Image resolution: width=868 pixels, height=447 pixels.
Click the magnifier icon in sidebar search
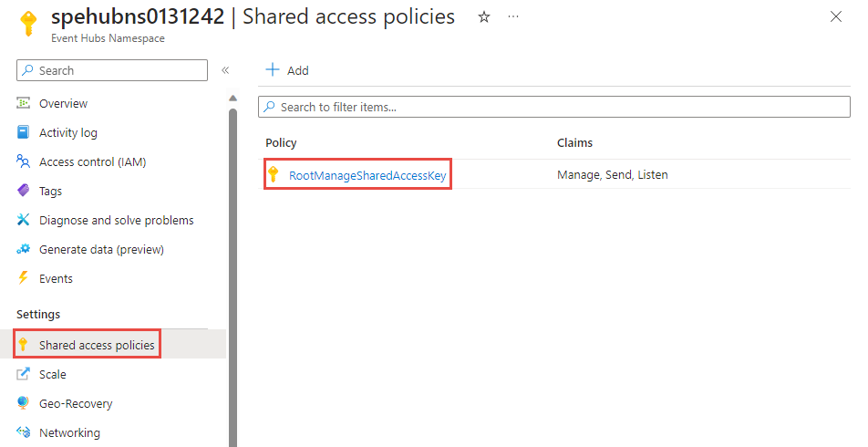[x=27, y=70]
